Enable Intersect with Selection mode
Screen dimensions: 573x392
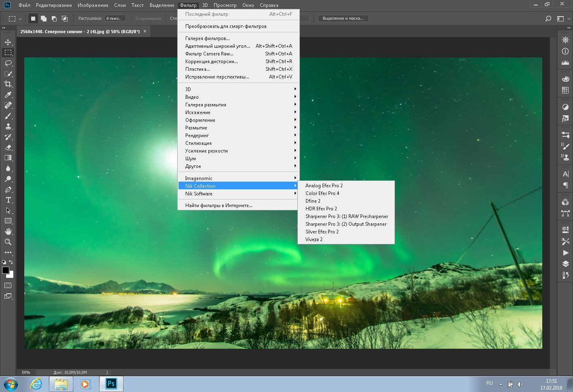[x=65, y=18]
